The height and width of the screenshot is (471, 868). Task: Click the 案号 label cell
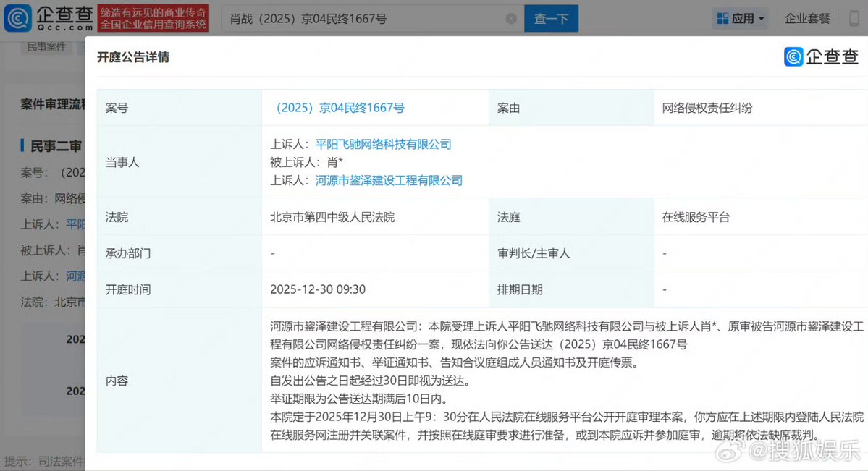[x=180, y=108]
